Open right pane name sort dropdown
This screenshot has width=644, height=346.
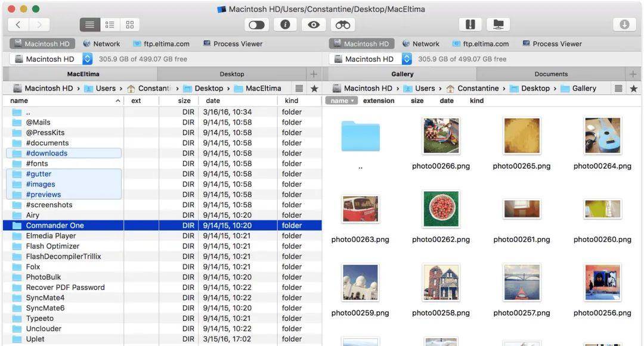point(342,101)
